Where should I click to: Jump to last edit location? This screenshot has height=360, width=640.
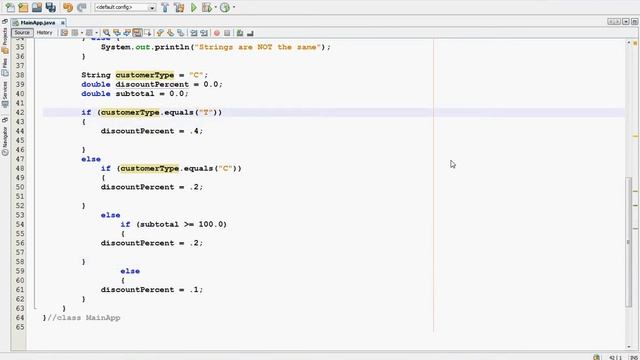click(x=64, y=33)
